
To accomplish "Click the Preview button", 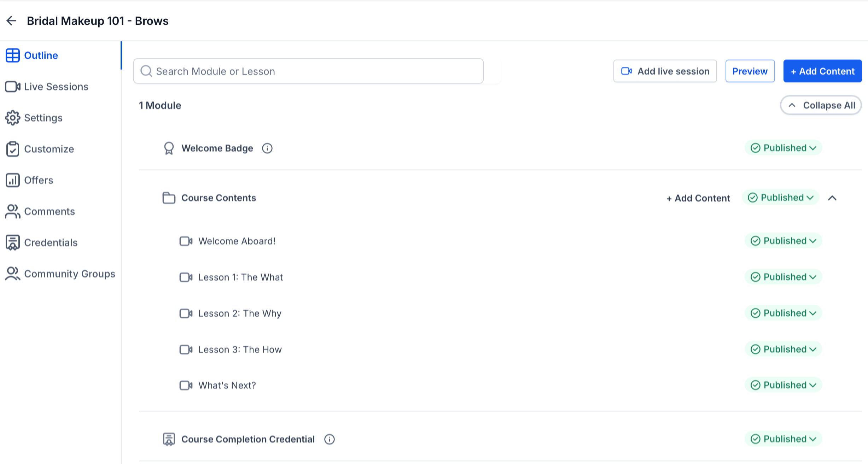I will (x=750, y=71).
